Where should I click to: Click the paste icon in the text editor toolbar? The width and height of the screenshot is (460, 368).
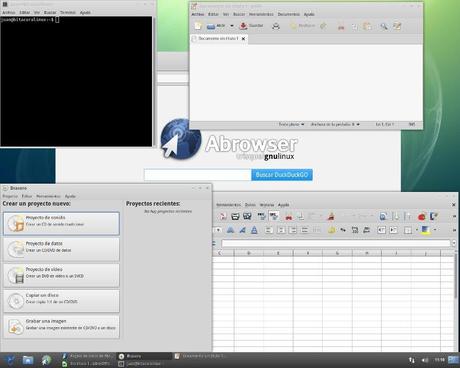(x=367, y=26)
